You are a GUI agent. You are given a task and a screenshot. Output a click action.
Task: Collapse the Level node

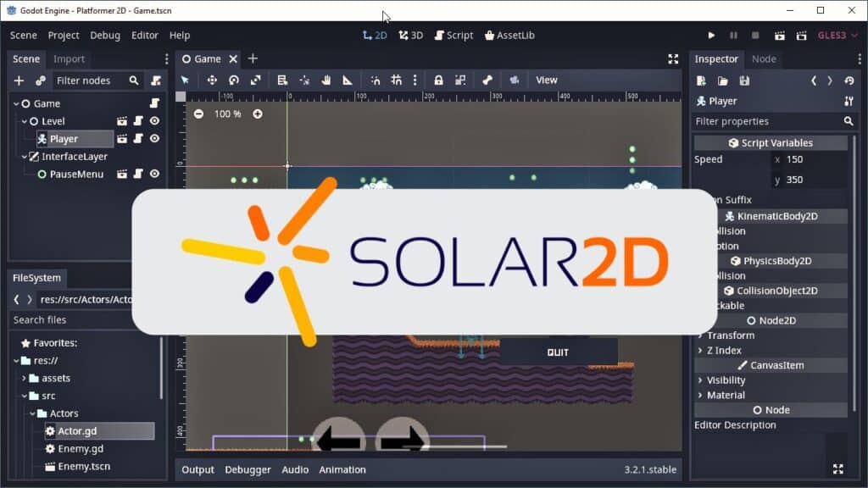pyautogui.click(x=25, y=121)
